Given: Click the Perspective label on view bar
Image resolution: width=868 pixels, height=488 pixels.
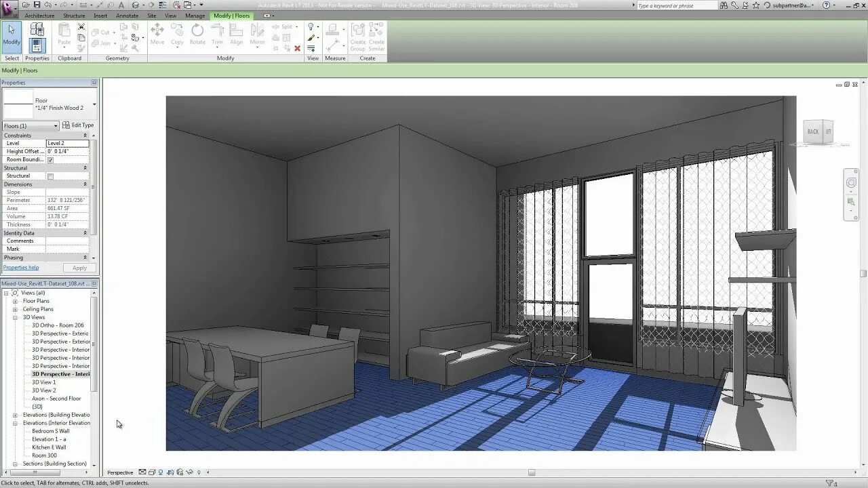Looking at the screenshot, I should tap(120, 472).
